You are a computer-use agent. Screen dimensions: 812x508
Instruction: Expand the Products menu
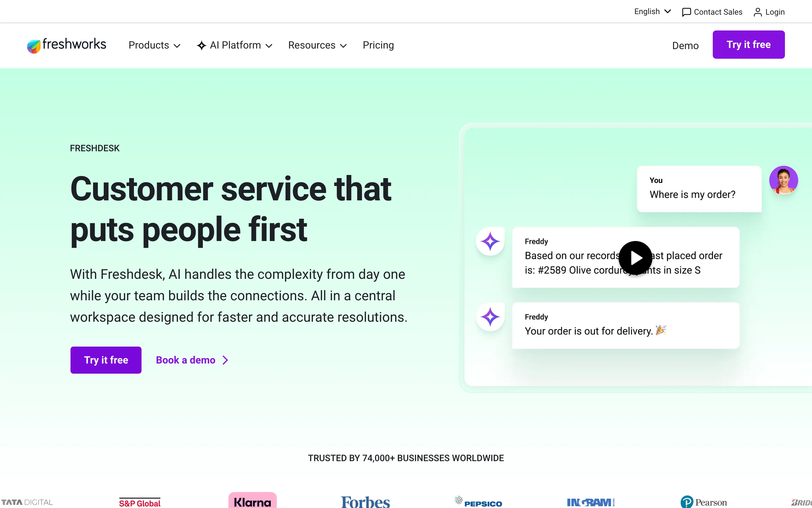pos(154,45)
